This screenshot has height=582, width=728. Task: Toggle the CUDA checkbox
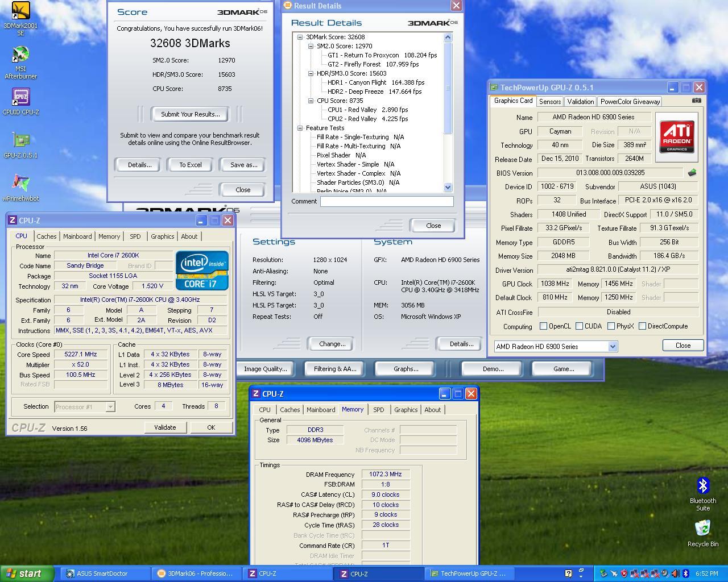579,326
